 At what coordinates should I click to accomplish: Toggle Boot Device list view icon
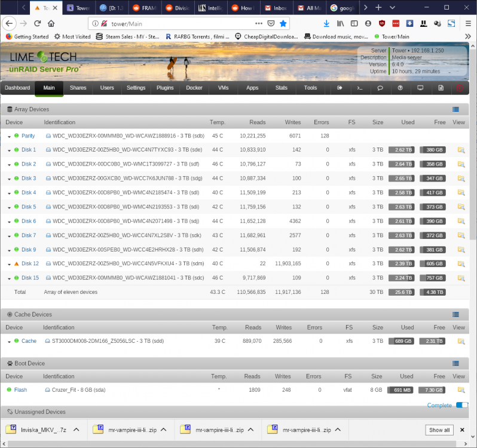[x=455, y=364]
